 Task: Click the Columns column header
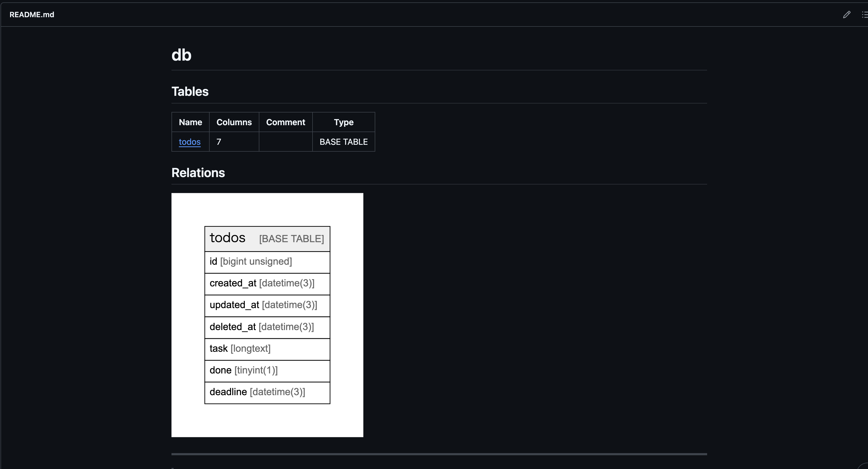[x=234, y=122]
